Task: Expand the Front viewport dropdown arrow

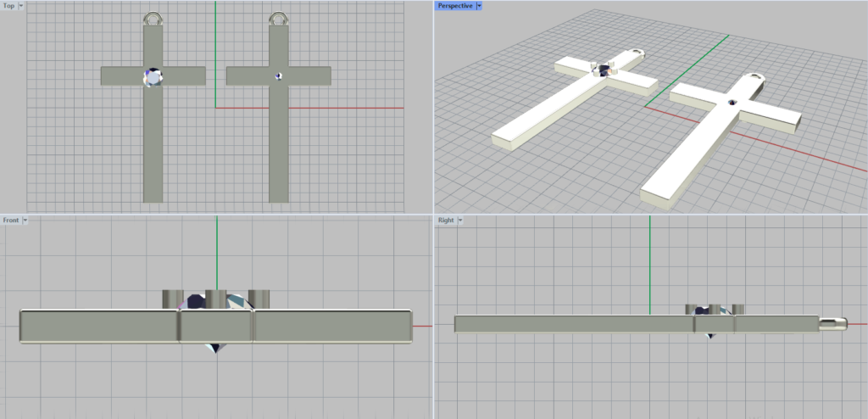Action: click(x=25, y=221)
